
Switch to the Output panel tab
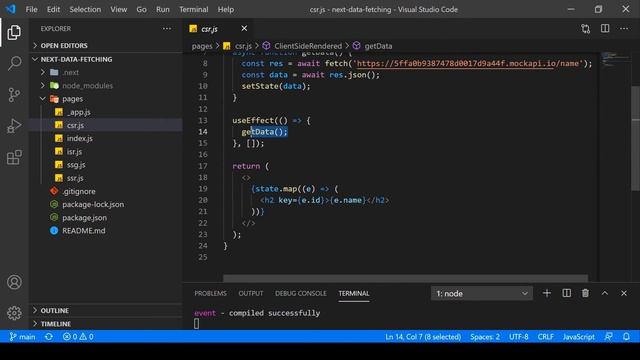click(x=251, y=293)
